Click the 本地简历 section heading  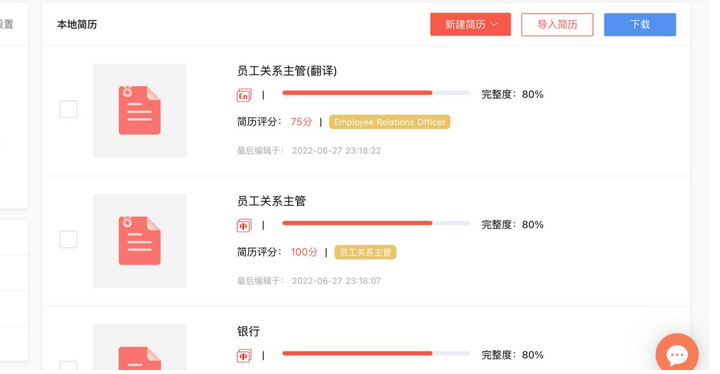pyautogui.click(x=77, y=24)
